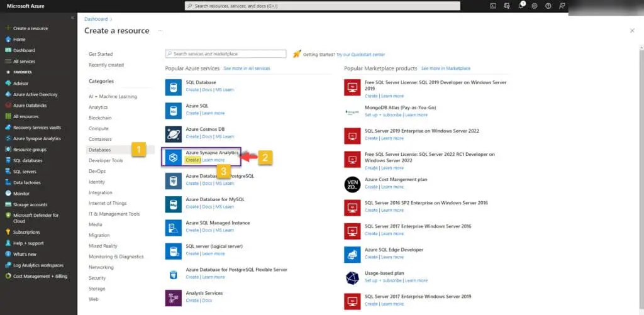Viewport: 644px width, 315px height.
Task: Open directory and subscription filter icon
Action: [x=507, y=6]
